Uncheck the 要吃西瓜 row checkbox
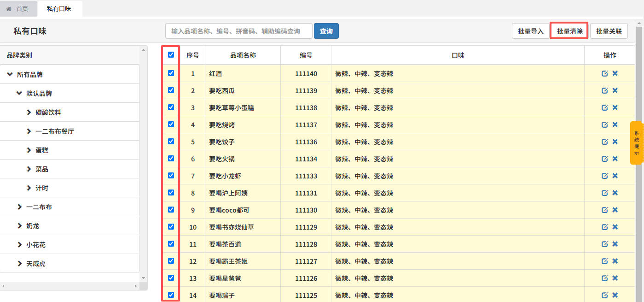Image resolution: width=644 pixels, height=302 pixels. coord(171,90)
